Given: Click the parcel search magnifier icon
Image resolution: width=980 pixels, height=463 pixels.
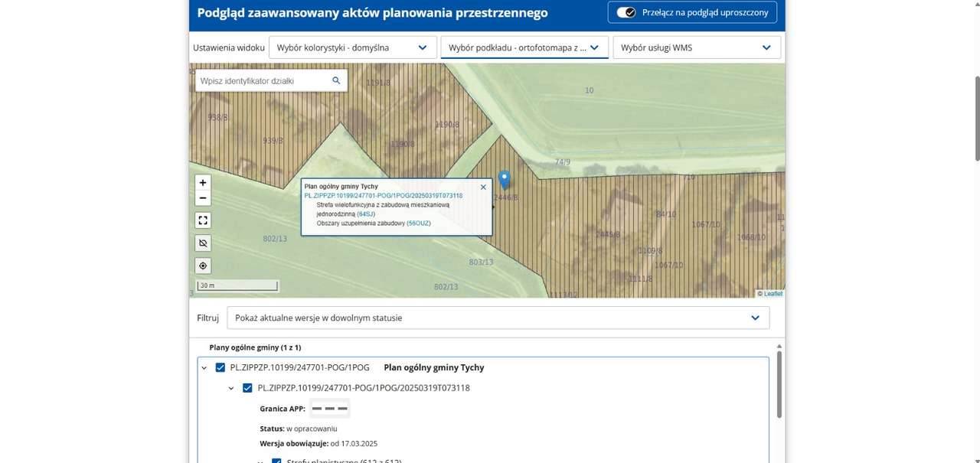Looking at the screenshot, I should (x=336, y=80).
